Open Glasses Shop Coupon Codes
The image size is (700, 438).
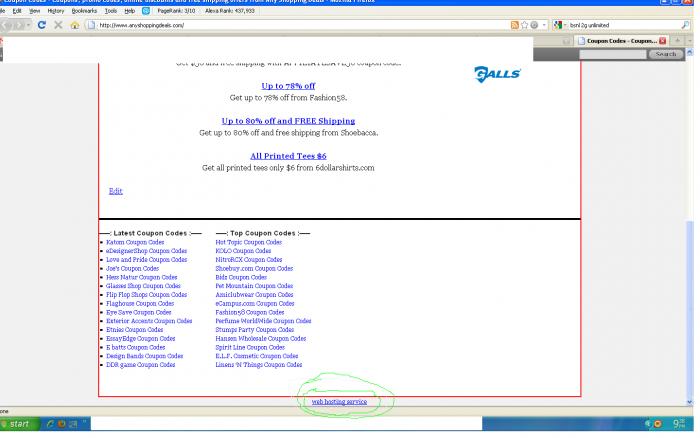(143, 286)
